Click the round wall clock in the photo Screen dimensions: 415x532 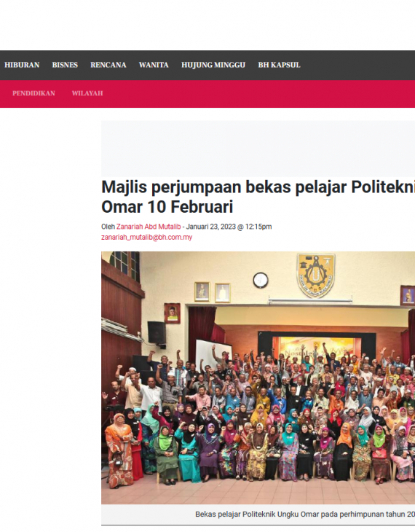[x=261, y=281]
